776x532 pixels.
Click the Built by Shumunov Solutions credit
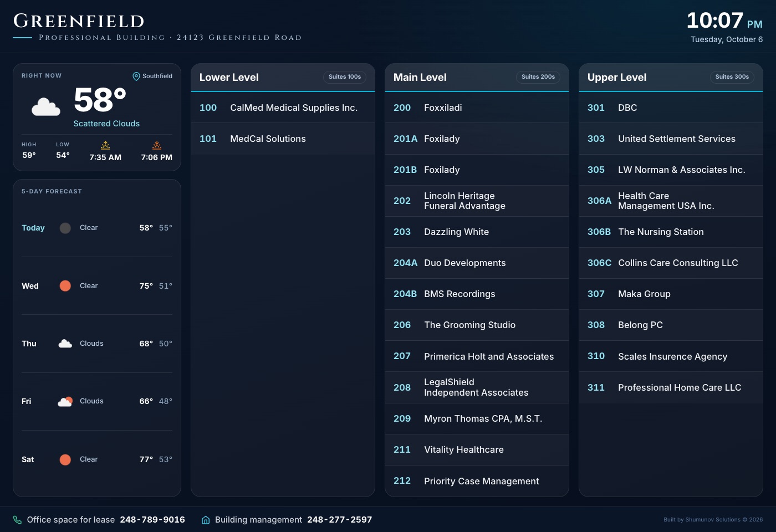click(713, 520)
